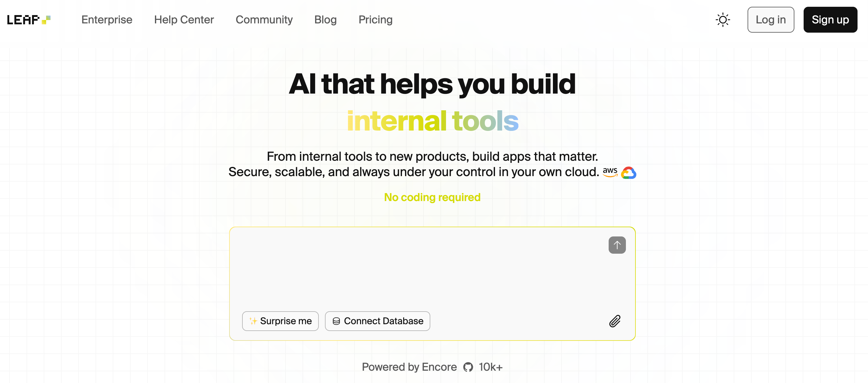Open the GitHub icon next to Encore
Image resolution: width=868 pixels, height=383 pixels.
(x=468, y=367)
